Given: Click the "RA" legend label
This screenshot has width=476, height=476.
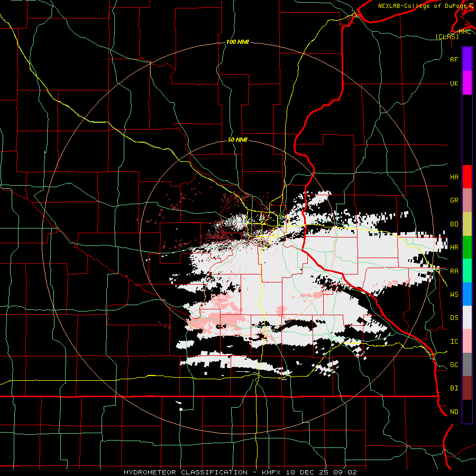Looking at the screenshot, I should tap(454, 271).
